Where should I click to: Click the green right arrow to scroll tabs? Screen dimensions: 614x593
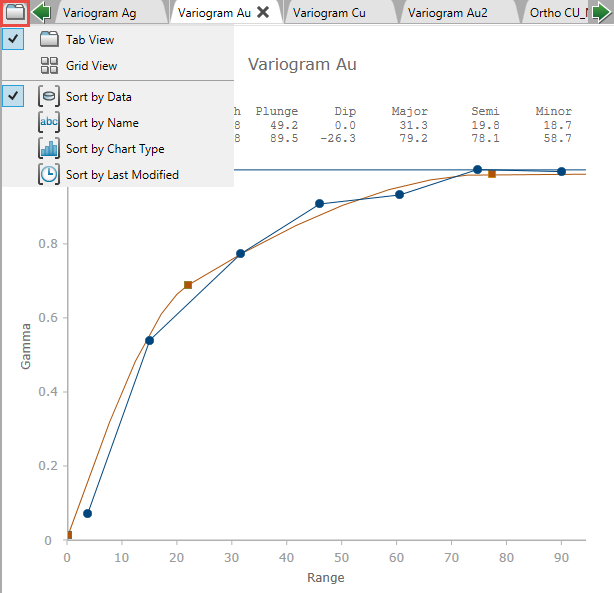click(601, 13)
